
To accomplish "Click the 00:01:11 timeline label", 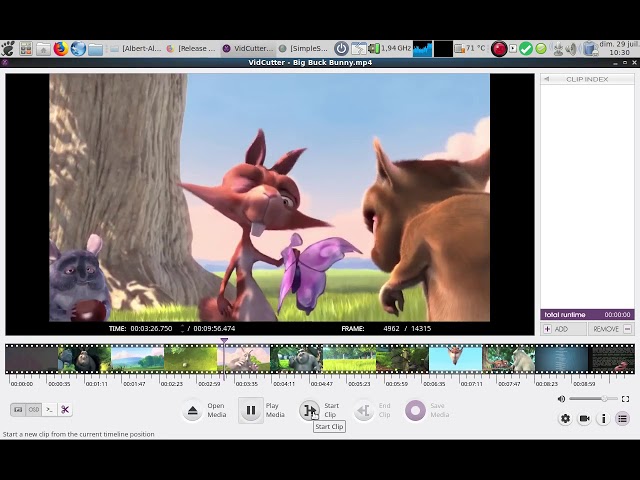I will [97, 384].
